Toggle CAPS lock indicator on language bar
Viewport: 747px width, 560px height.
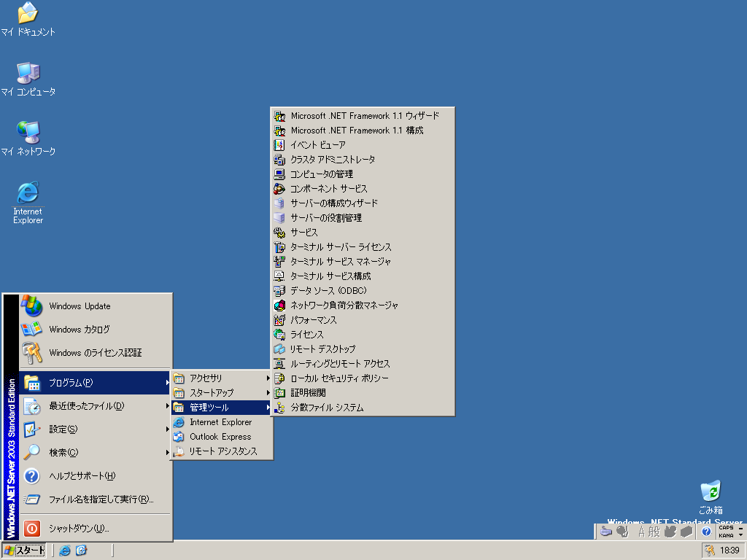pos(726,528)
